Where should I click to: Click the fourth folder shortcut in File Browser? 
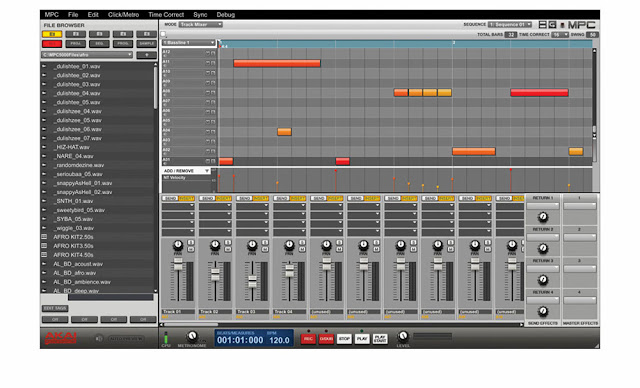(123, 34)
